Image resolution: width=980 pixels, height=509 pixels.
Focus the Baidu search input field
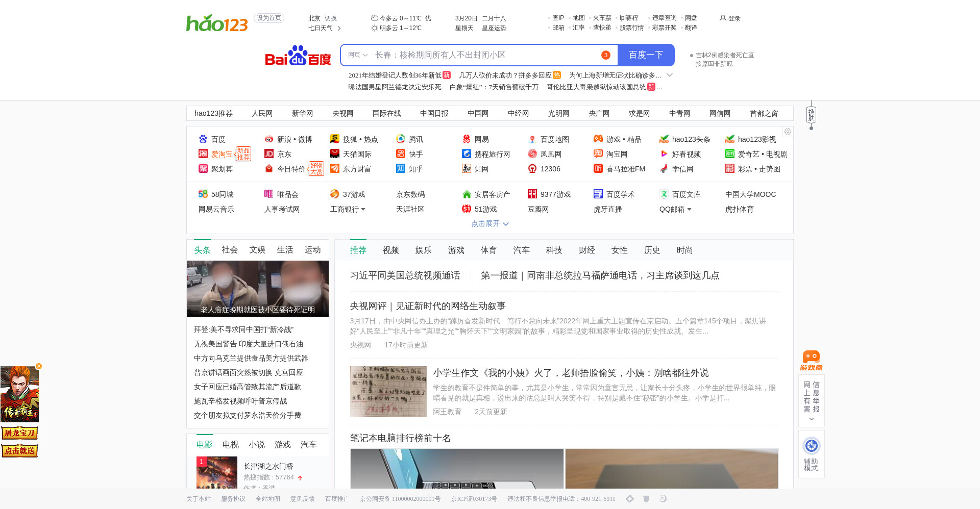click(x=485, y=55)
